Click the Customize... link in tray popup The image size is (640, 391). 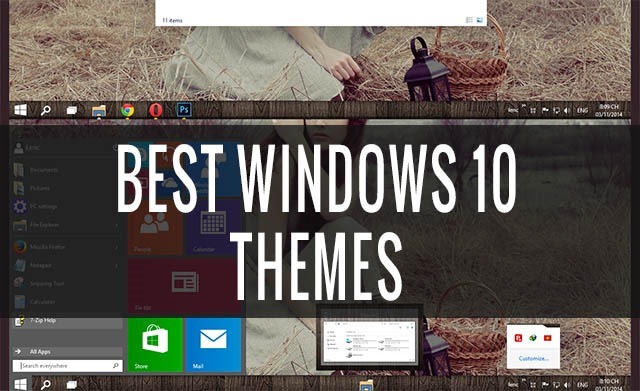[x=533, y=358]
